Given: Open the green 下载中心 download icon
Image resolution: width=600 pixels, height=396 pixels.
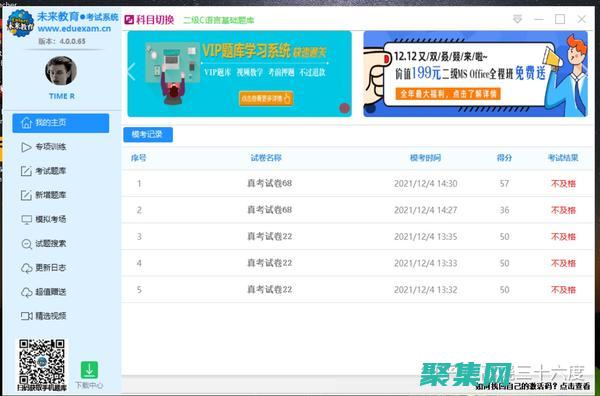Looking at the screenshot, I should (x=89, y=370).
